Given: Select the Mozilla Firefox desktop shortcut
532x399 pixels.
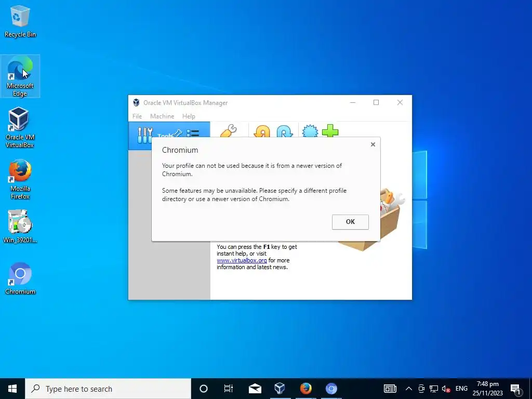Looking at the screenshot, I should pos(20,179).
